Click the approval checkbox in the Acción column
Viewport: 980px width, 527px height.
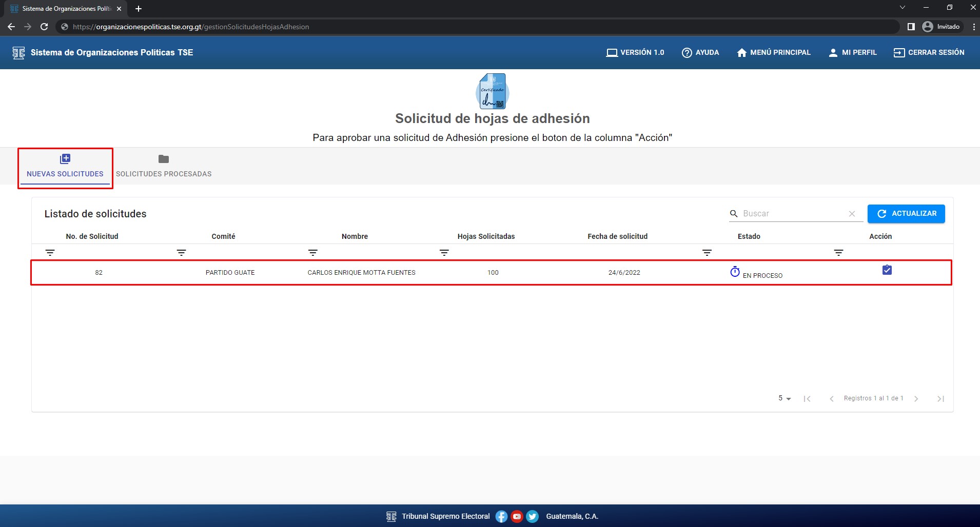[887, 269]
